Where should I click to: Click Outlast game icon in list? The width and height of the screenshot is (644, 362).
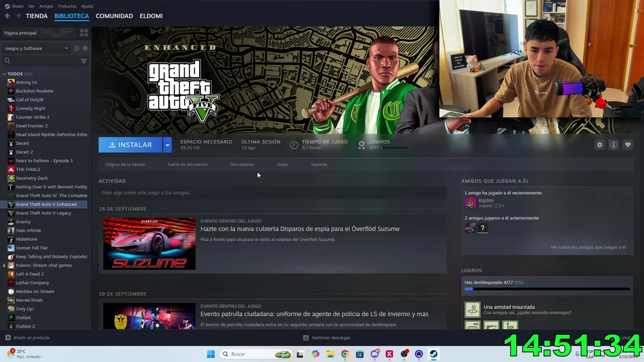tap(11, 318)
